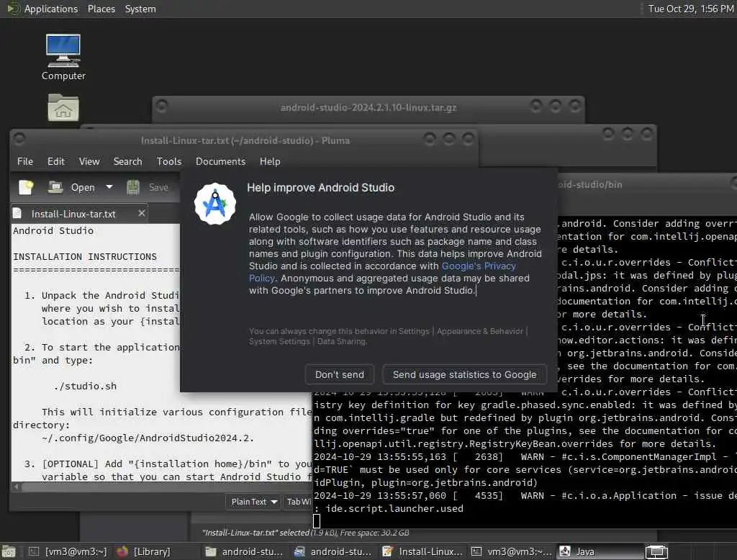Close the Install-Linux-tar.txt tab
The image size is (737, 560).
[x=142, y=213]
